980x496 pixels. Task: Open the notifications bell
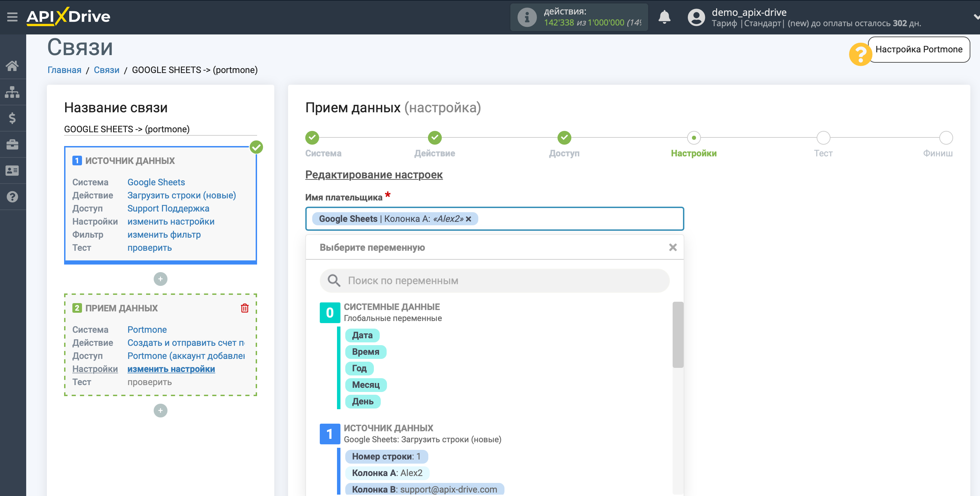pos(664,17)
